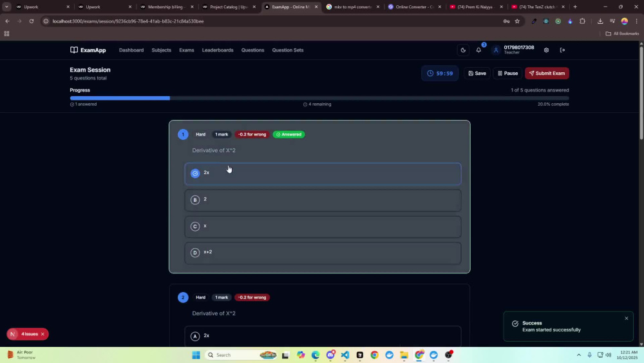This screenshot has width=644, height=363.
Task: Dismiss the 4 Issues badge
Action: coord(43,334)
